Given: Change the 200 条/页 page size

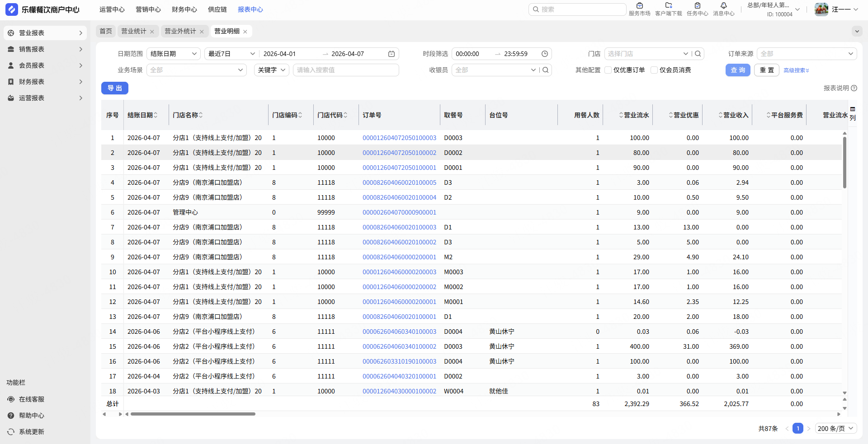Looking at the screenshot, I should [x=835, y=429].
